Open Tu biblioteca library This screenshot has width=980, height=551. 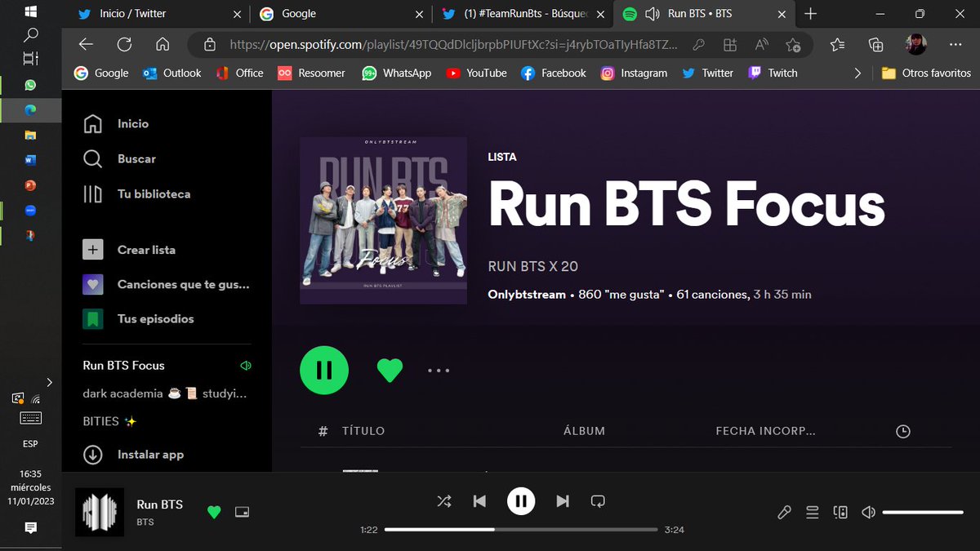[136, 194]
